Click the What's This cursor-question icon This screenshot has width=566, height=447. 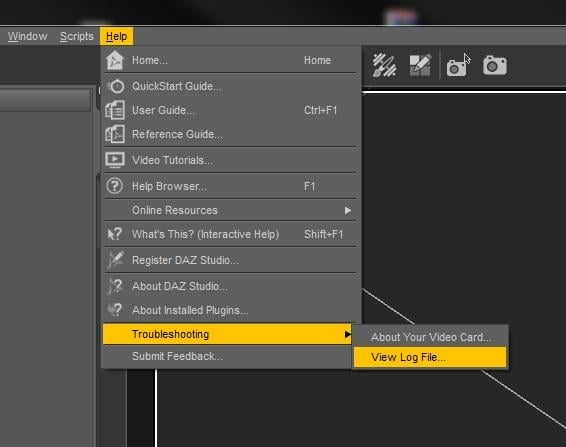pos(115,234)
